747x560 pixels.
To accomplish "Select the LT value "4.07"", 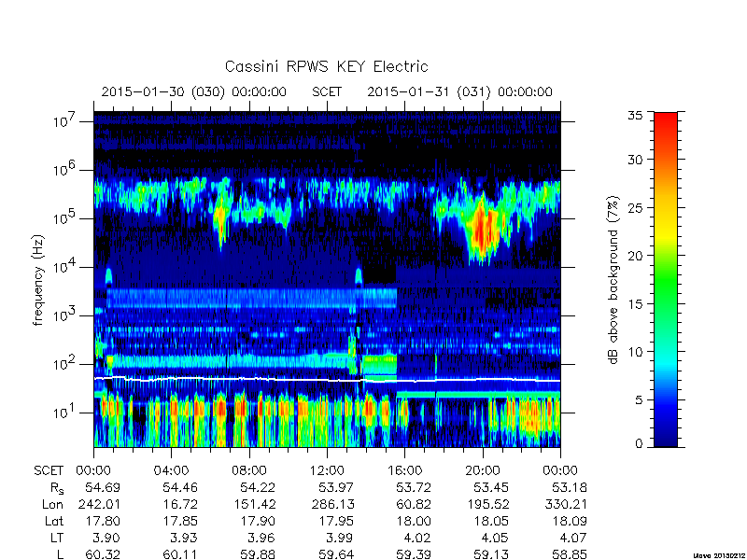I will pyautogui.click(x=573, y=538).
